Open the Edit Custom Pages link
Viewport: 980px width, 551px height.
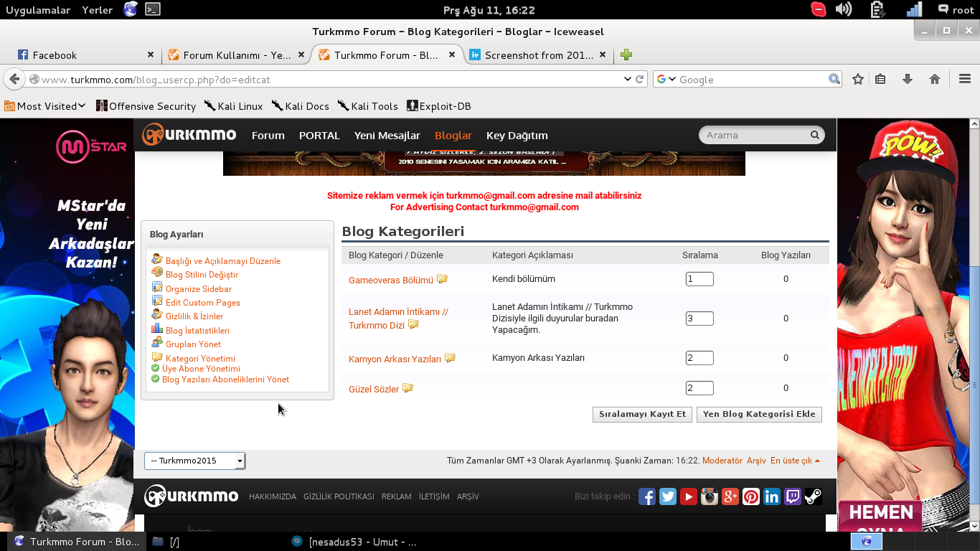[x=203, y=303]
